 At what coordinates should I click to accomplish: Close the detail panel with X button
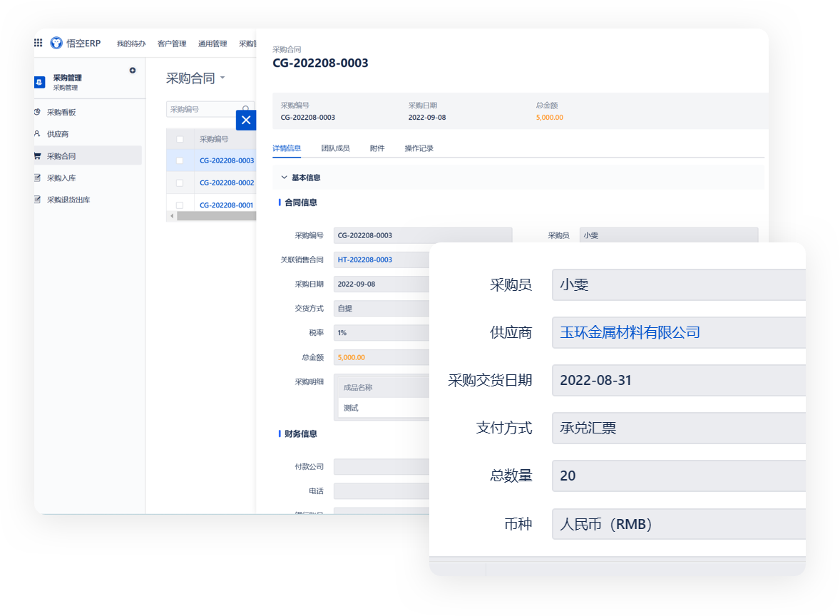tap(246, 120)
